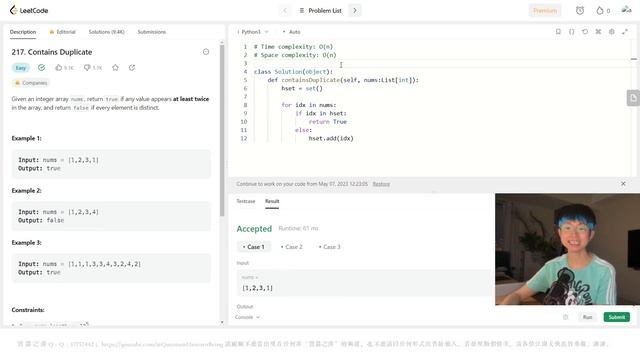Open the Editorial tab

(62, 32)
